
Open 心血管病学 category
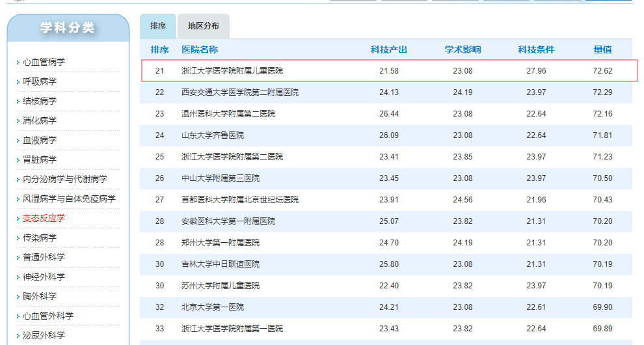click(x=44, y=62)
